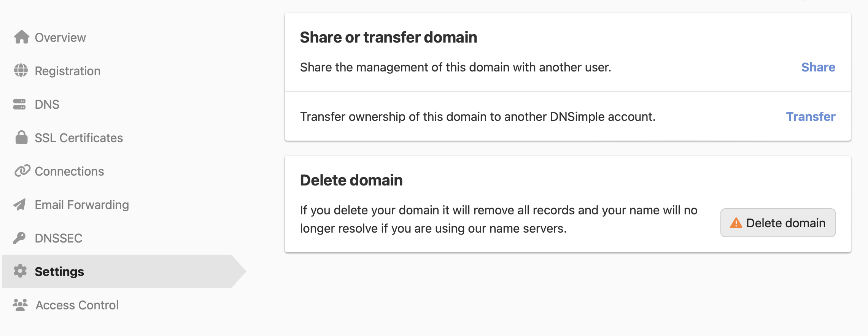
Task: Select the globe icon next to Registration
Action: [x=22, y=70]
